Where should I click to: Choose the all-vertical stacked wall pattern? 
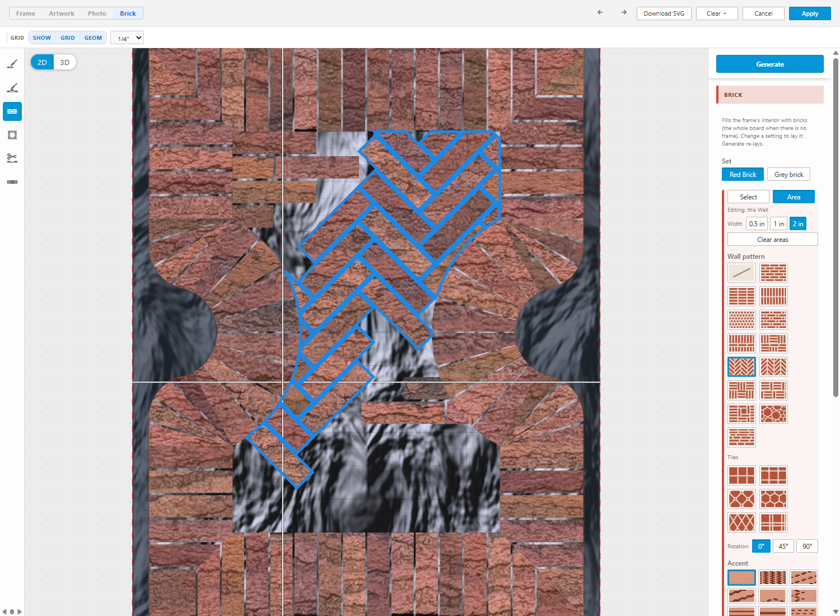tap(774, 296)
